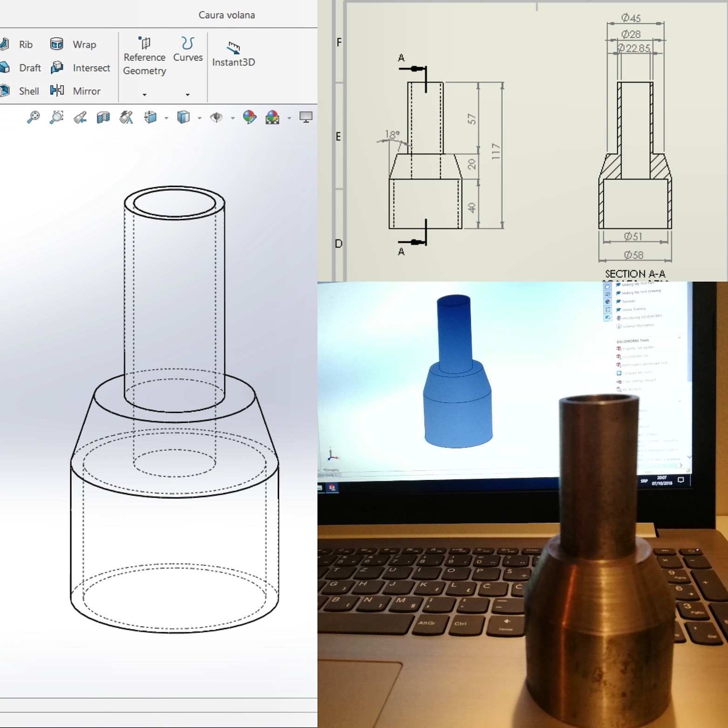Viewport: 728px width, 728px height.
Task: Open Making My First Drawing link on the laptop
Action: (641, 292)
